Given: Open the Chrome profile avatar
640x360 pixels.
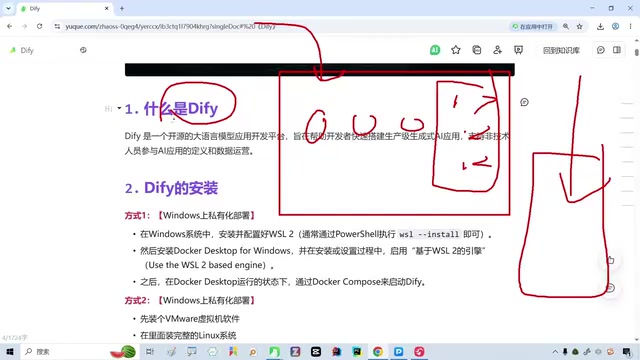Looking at the screenshot, I should 616,26.
